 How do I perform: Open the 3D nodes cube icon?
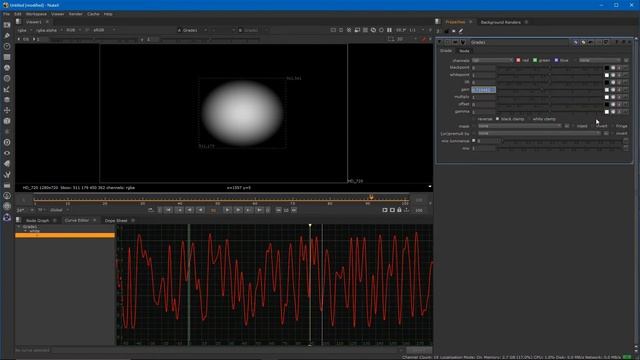tap(7, 121)
